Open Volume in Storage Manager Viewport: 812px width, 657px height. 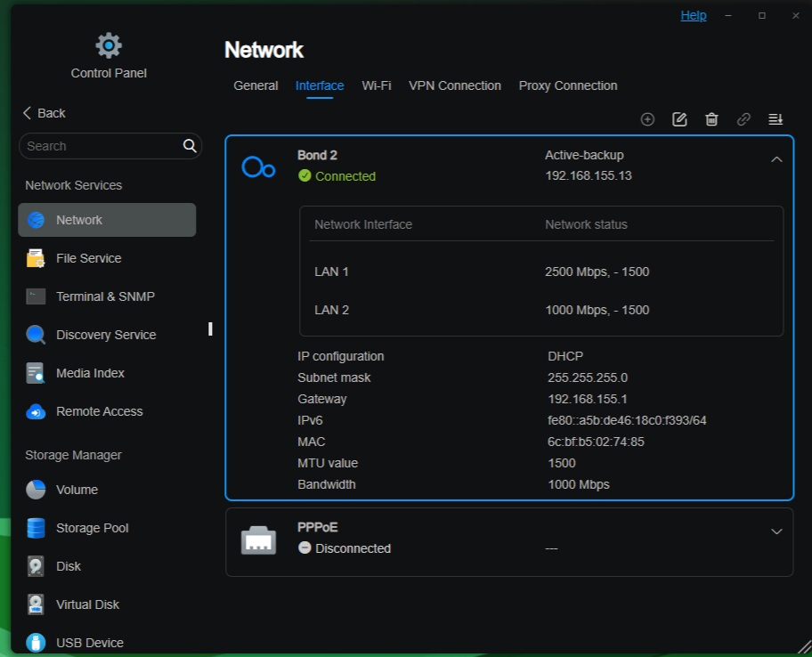coord(107,490)
